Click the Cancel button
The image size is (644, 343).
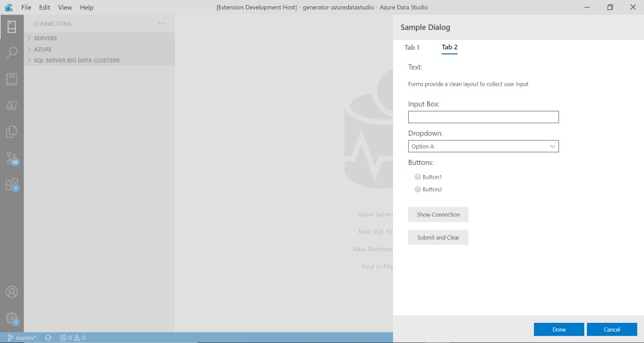pos(612,329)
